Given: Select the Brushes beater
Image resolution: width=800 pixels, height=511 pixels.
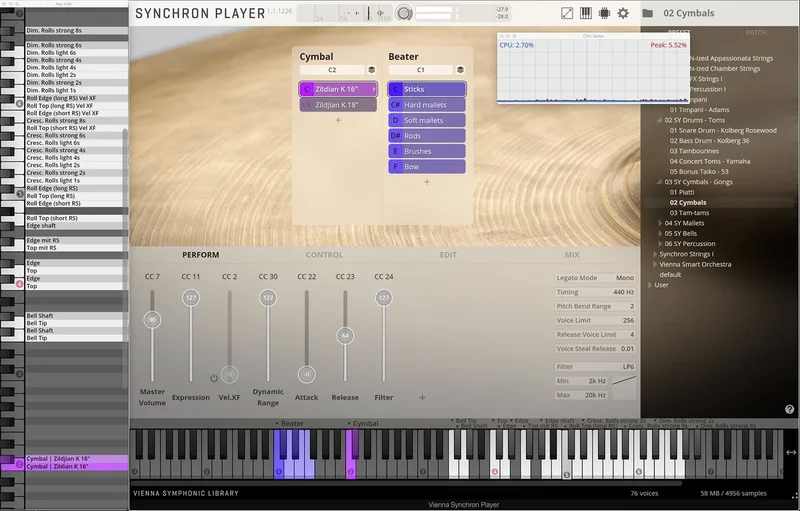Looking at the screenshot, I should [x=427, y=151].
